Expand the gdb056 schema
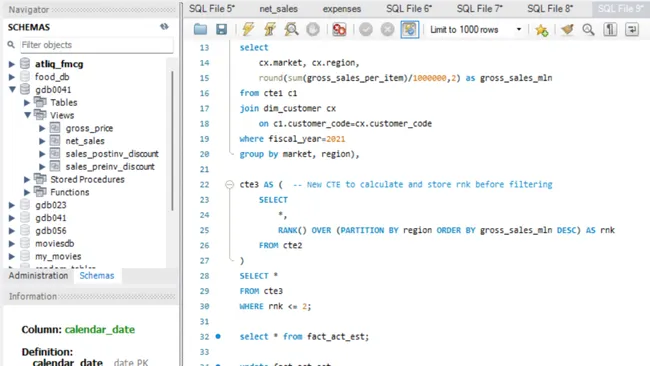650x366 pixels. point(12,231)
